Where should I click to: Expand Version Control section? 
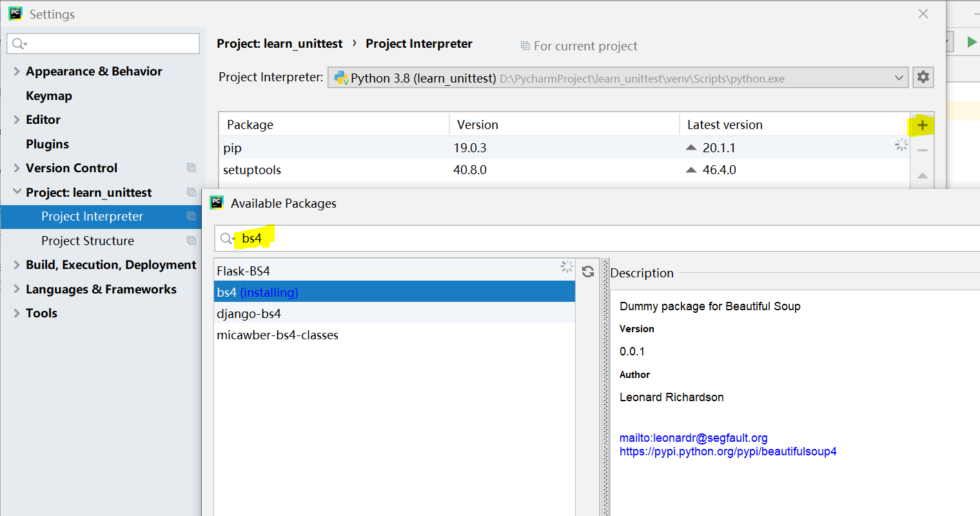(17, 168)
